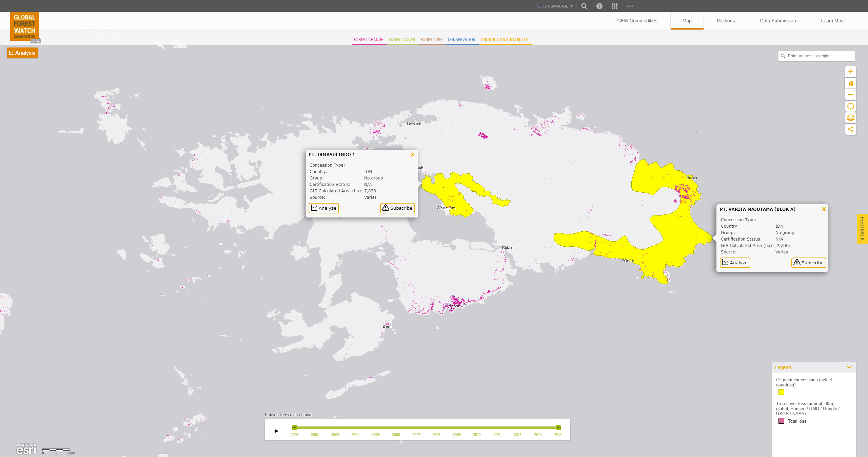Click the Besir map label
This screenshot has height=457, width=868.
[x=387, y=326]
